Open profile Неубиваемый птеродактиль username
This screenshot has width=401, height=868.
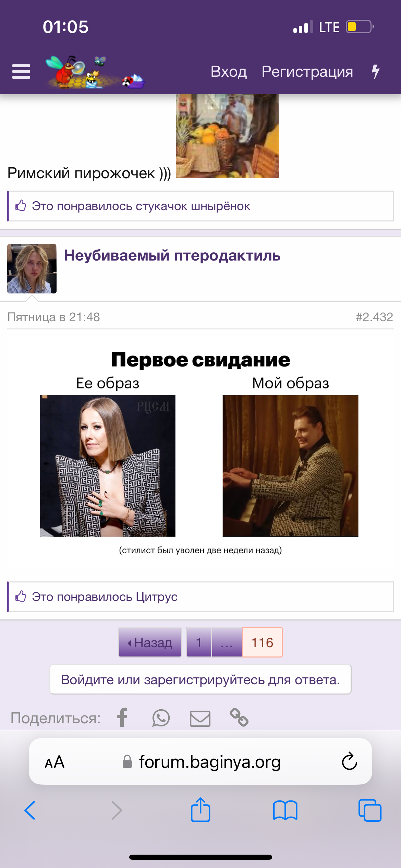172,256
